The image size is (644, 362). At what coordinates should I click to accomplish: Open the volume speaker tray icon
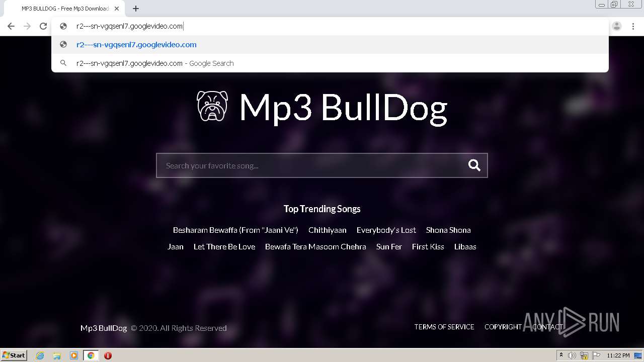pyautogui.click(x=572, y=355)
